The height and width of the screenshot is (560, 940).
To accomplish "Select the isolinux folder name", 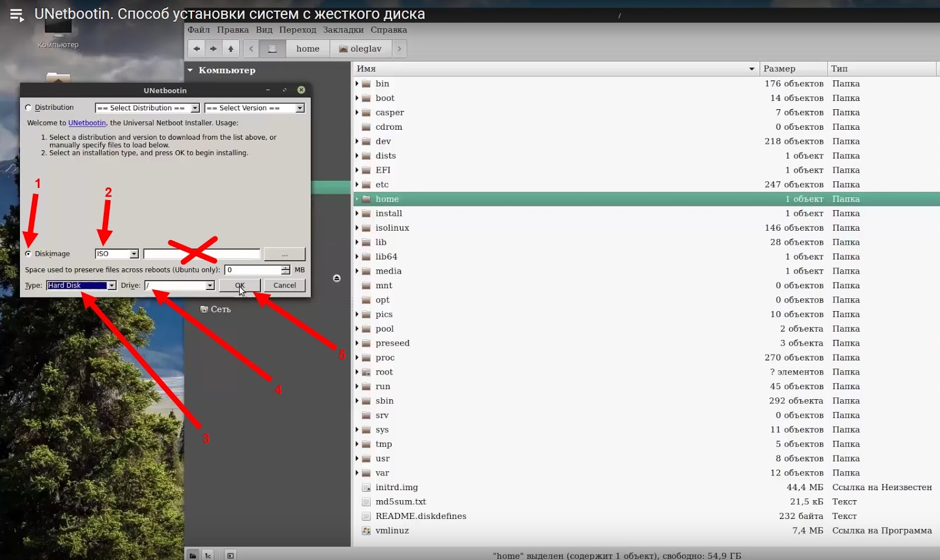I will point(392,228).
